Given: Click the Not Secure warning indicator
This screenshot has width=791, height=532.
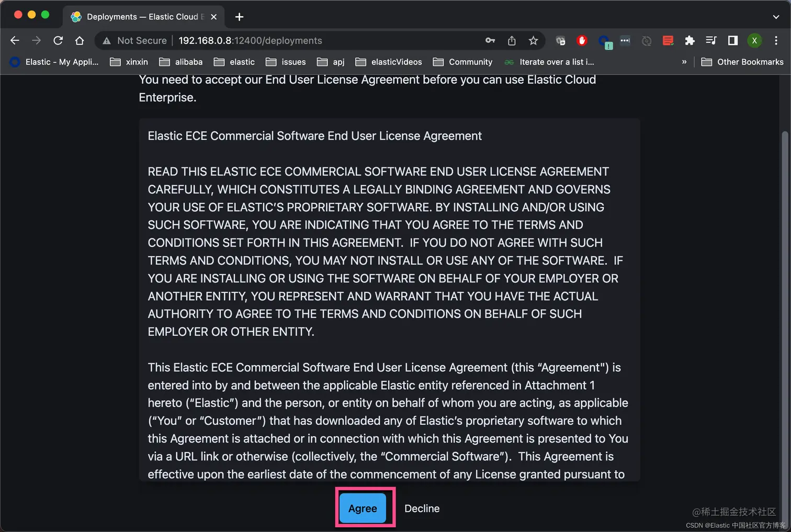Looking at the screenshot, I should pyautogui.click(x=134, y=40).
